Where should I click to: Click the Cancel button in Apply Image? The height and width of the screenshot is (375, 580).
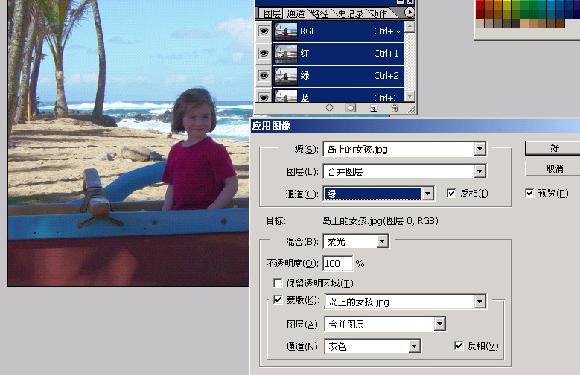[x=554, y=169]
